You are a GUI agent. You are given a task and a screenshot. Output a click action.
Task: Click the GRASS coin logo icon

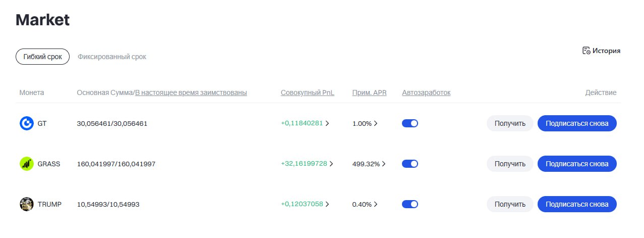[x=27, y=164]
